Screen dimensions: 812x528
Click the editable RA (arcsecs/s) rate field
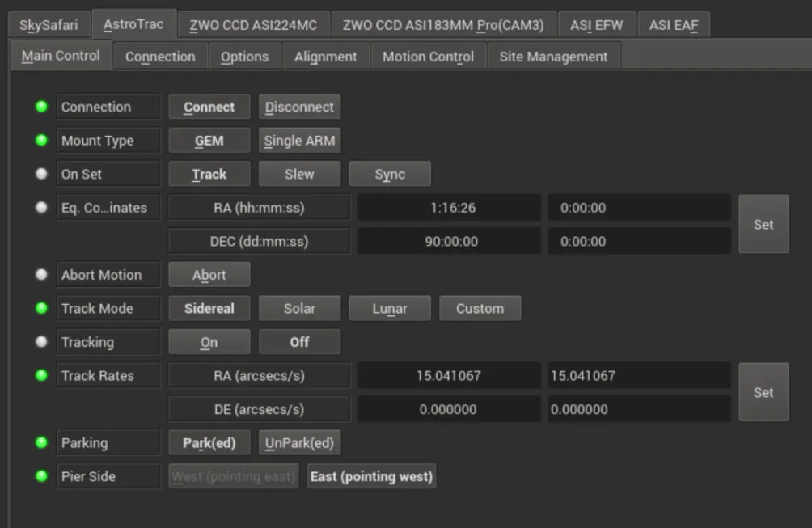pyautogui.click(x=640, y=375)
